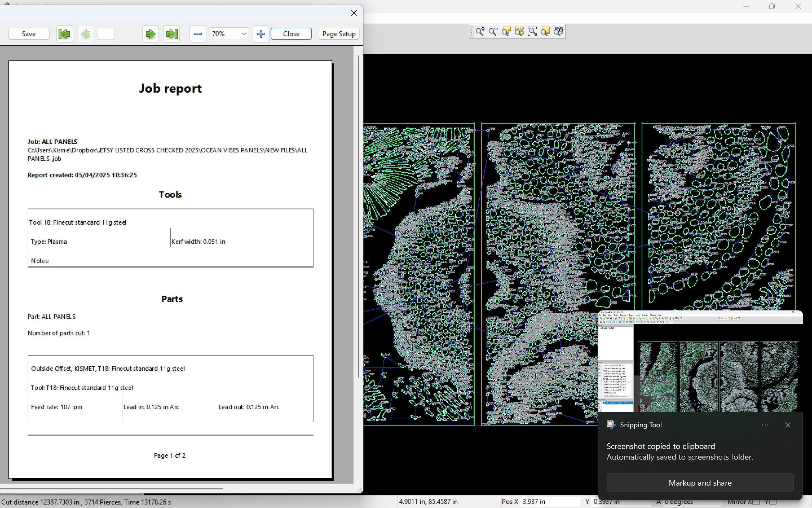
Task: Click Markup and share button
Action: 700,483
